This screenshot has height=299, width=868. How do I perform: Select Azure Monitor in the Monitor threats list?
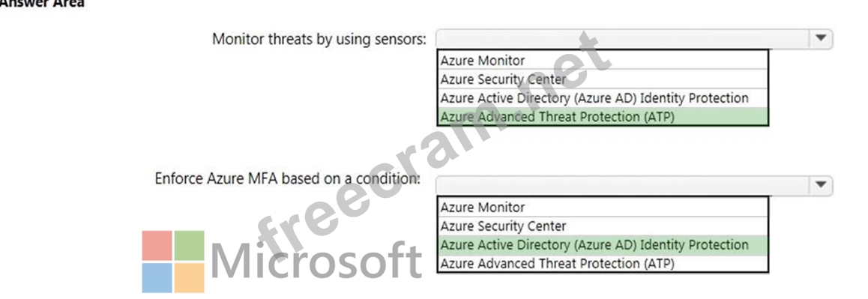point(603,61)
